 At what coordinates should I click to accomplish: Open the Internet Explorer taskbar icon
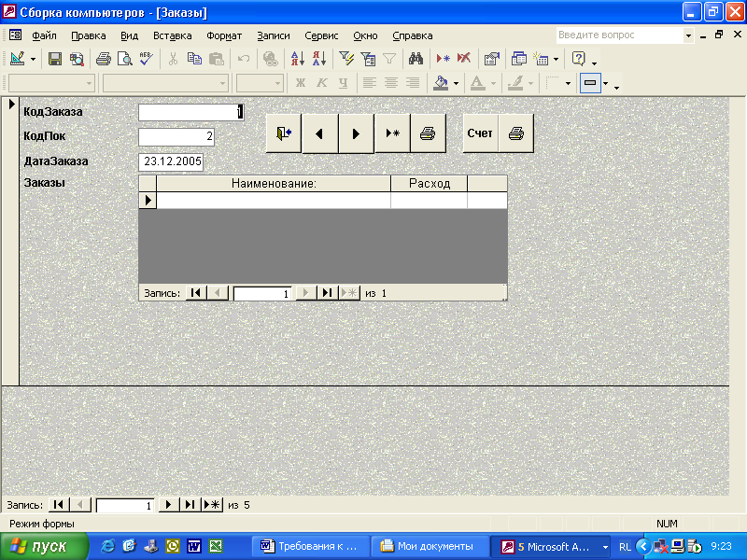[x=107, y=546]
